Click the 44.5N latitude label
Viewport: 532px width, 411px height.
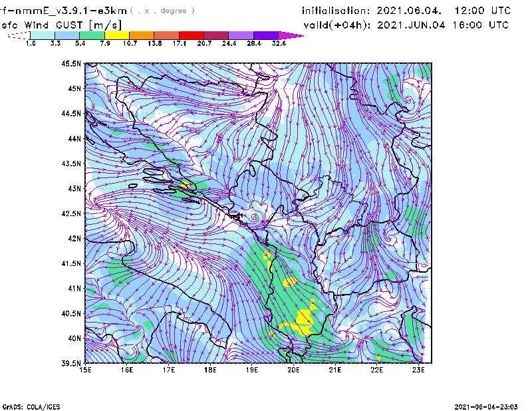click(x=71, y=113)
